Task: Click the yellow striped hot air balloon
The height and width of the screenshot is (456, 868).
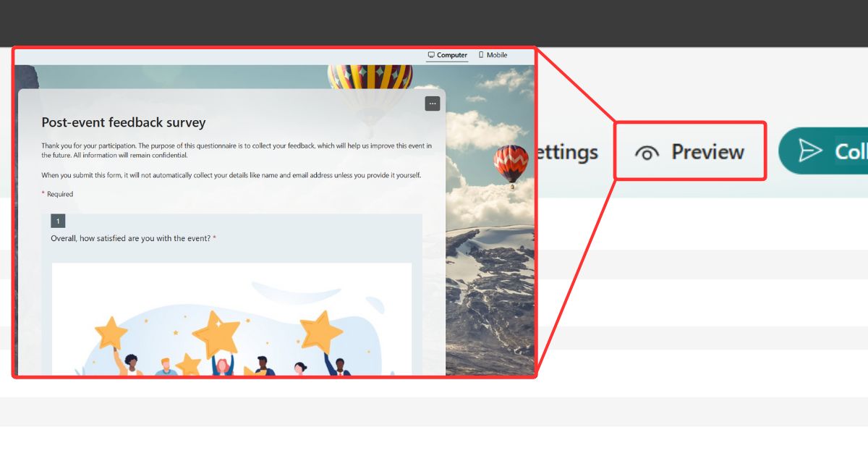Action: pyautogui.click(x=370, y=81)
